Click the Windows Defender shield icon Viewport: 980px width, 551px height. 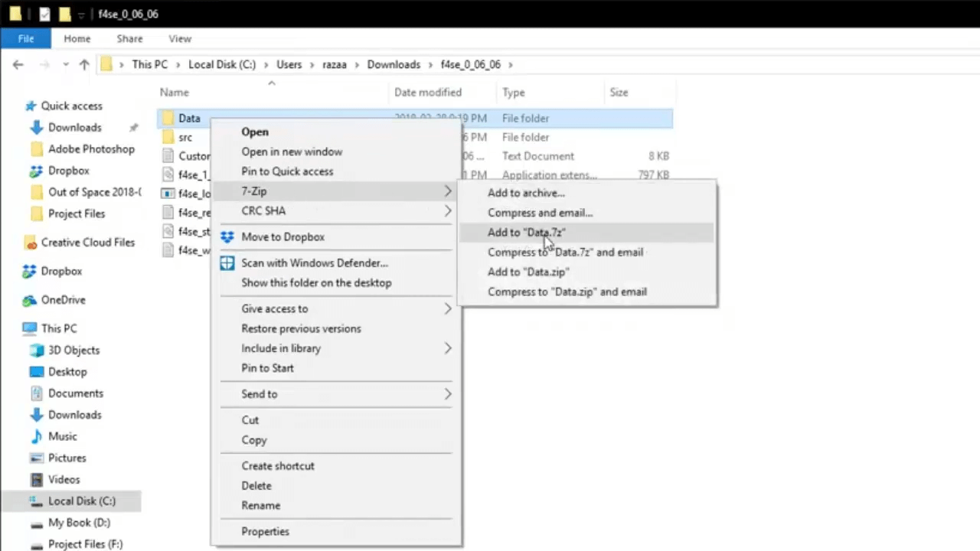click(227, 263)
